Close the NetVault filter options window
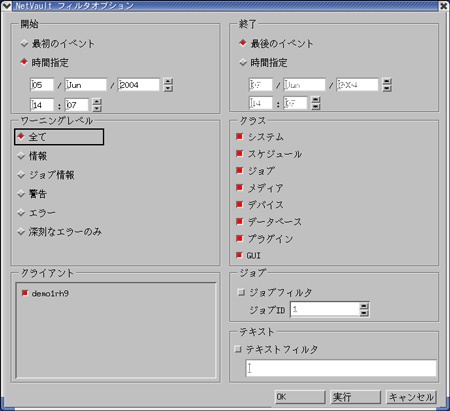This screenshot has height=411, width=450. tap(444, 6)
